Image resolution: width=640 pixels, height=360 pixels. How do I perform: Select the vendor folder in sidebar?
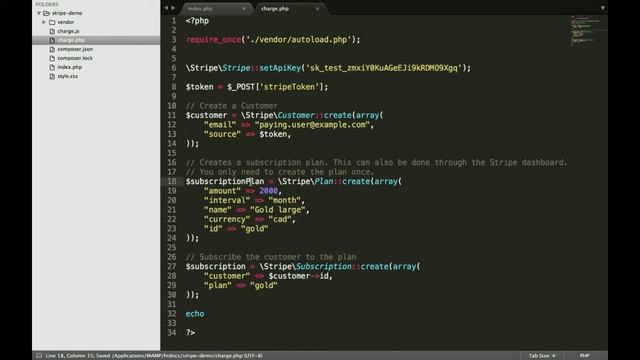click(65, 22)
